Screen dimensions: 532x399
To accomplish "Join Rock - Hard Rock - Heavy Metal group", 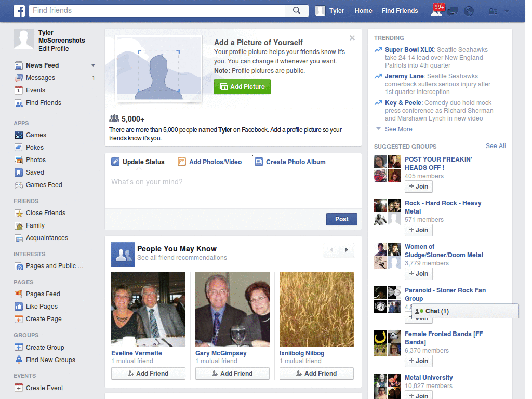I will pos(419,230).
